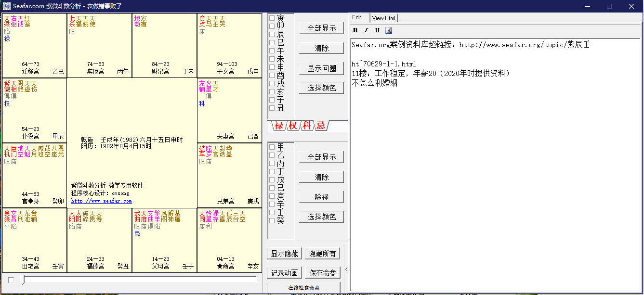Select the red 忌 tab icon
This screenshot has width=644, height=295.
[320, 126]
